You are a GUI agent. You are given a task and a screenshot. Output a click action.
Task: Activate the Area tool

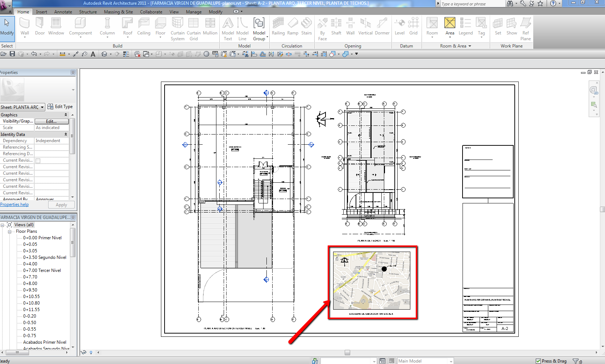click(449, 26)
